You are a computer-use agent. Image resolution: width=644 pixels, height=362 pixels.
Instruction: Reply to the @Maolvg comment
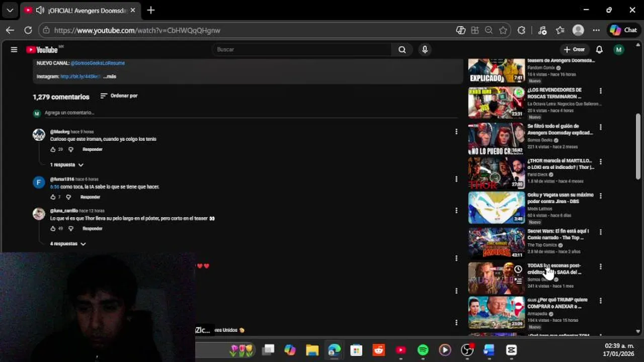(x=93, y=149)
